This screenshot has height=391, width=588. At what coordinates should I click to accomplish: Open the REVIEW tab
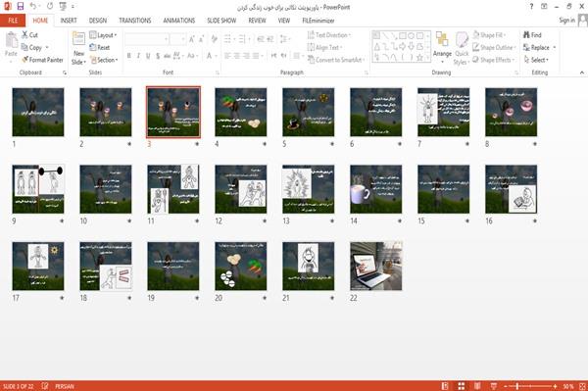pyautogui.click(x=257, y=21)
